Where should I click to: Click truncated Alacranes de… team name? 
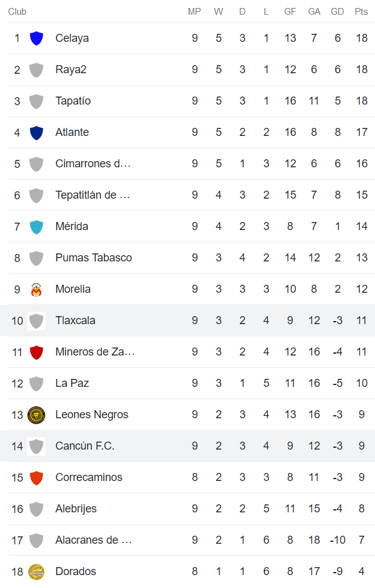(93, 540)
